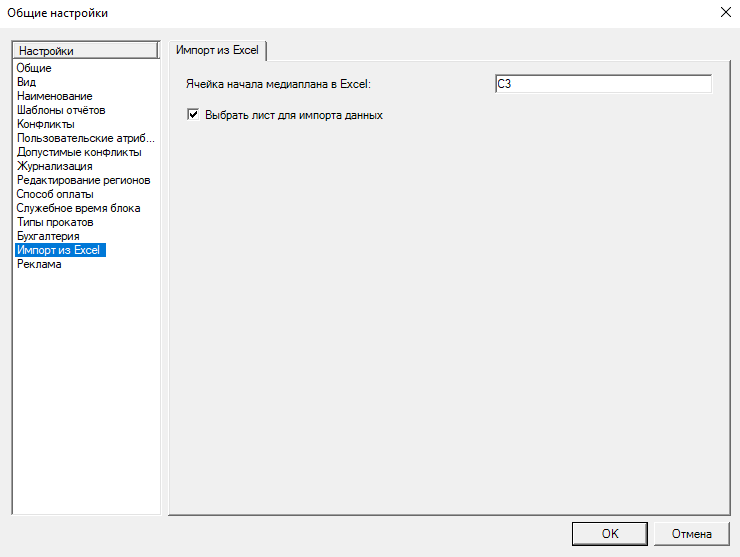The image size is (740, 557).
Task: Open the 'Журнализация' settings section
Action: pos(54,166)
